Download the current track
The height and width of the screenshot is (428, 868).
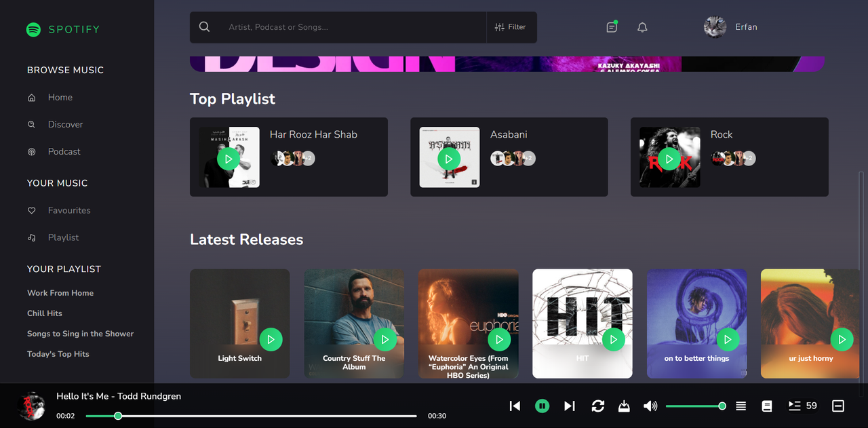(625, 406)
